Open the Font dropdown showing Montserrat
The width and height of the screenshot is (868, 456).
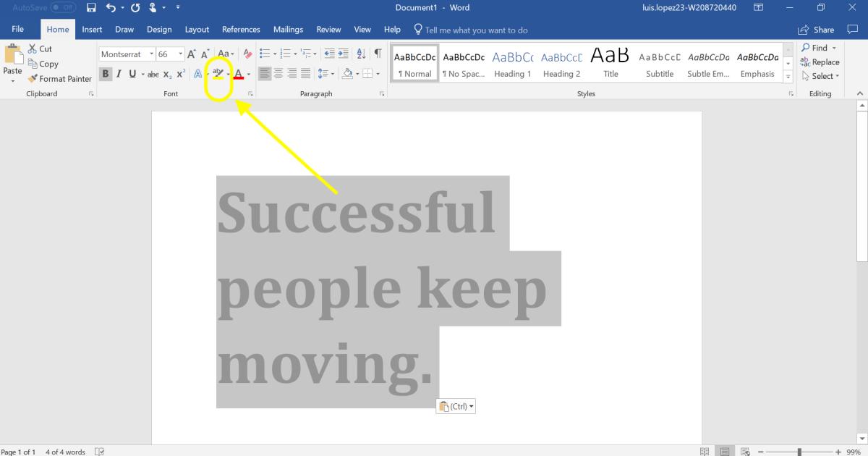tap(152, 53)
